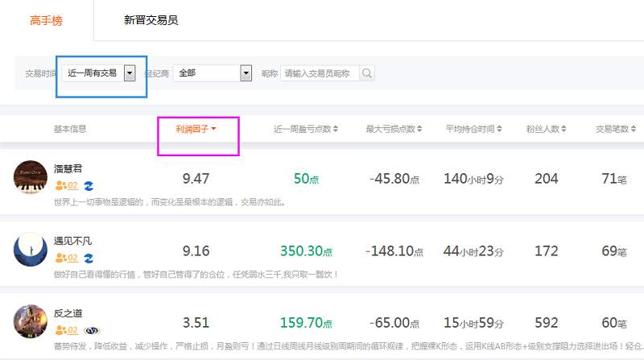The image size is (644, 360).
Task: Click max loss value -45.80点
Action: pos(394,178)
